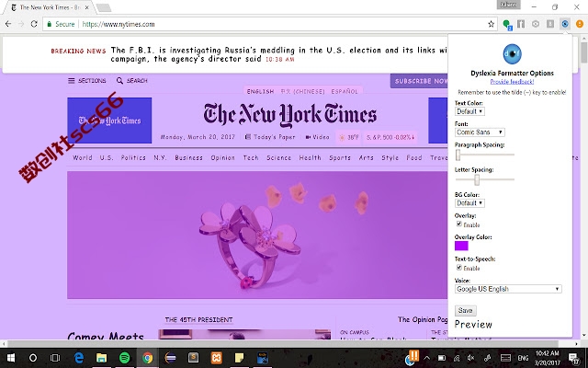Open the Provide feedback link

pos(512,82)
